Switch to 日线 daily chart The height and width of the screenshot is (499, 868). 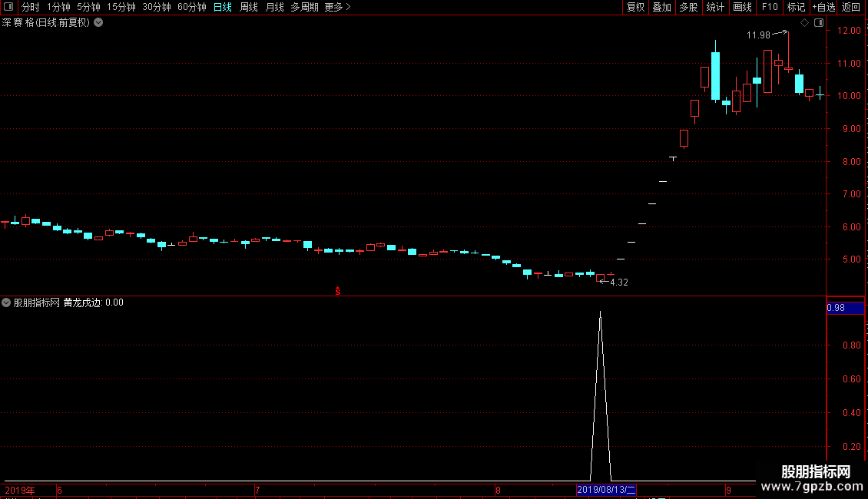[223, 7]
